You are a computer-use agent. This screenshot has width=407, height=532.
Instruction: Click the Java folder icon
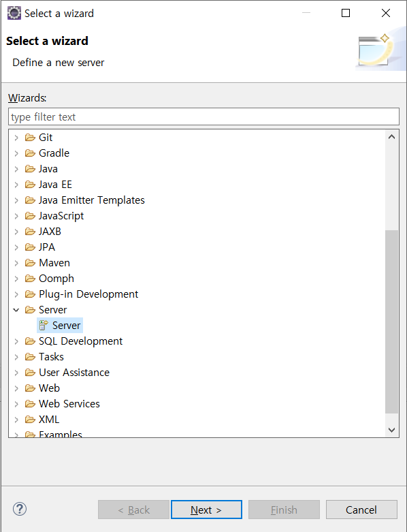(30, 169)
